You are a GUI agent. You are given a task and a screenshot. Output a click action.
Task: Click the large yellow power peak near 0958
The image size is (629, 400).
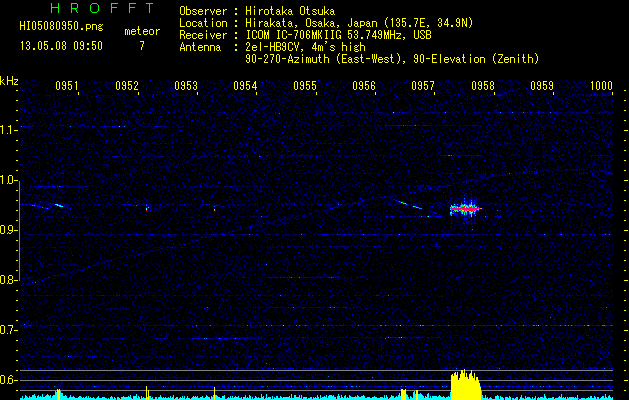465,384
